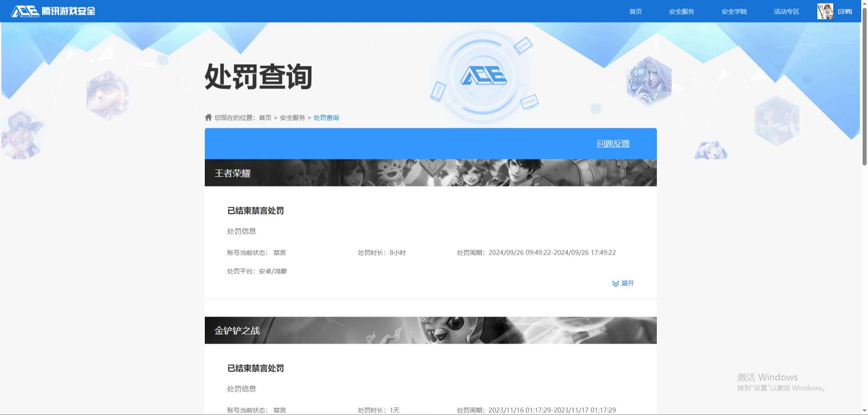868x415 pixels.
Task: Open the 问题反馈 feedback link
Action: tap(613, 144)
